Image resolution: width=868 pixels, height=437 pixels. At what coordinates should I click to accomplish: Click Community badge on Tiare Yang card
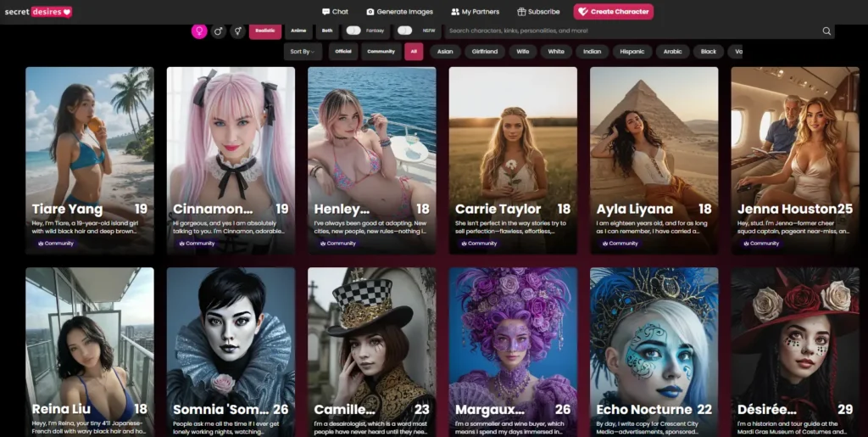55,244
